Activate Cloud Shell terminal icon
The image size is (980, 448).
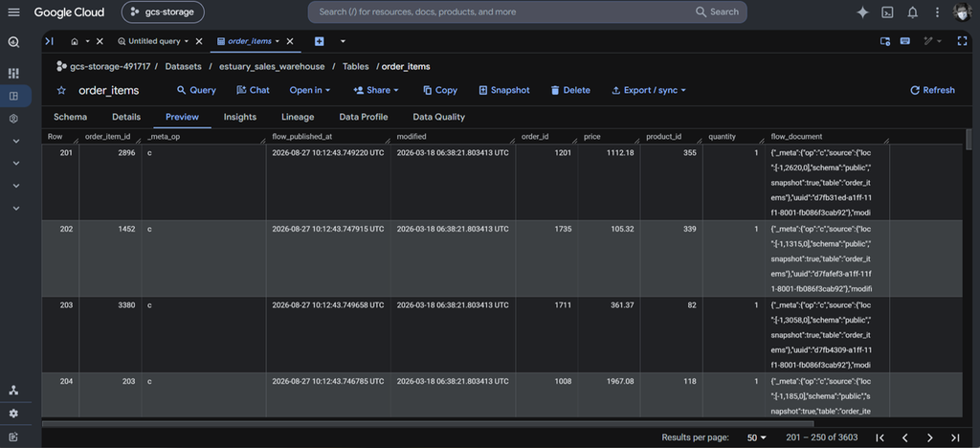pos(887,12)
